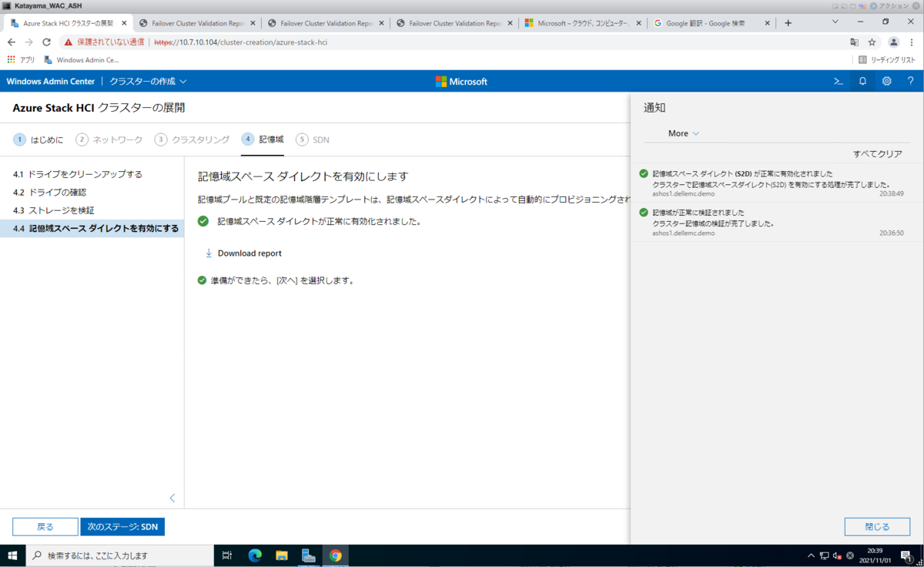
Task: Clear all notifications with すべてクリア
Action: (x=877, y=154)
